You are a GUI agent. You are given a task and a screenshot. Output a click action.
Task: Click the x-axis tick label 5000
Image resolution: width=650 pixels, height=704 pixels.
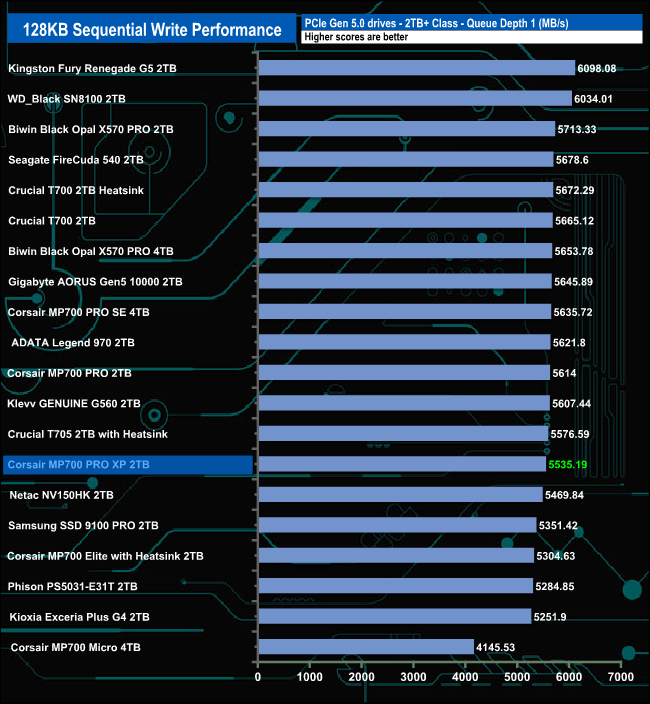(517, 677)
